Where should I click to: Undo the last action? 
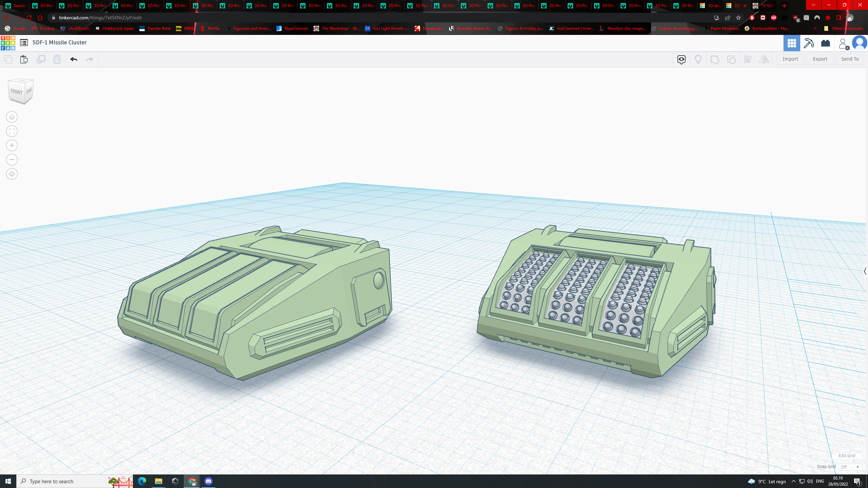(74, 59)
